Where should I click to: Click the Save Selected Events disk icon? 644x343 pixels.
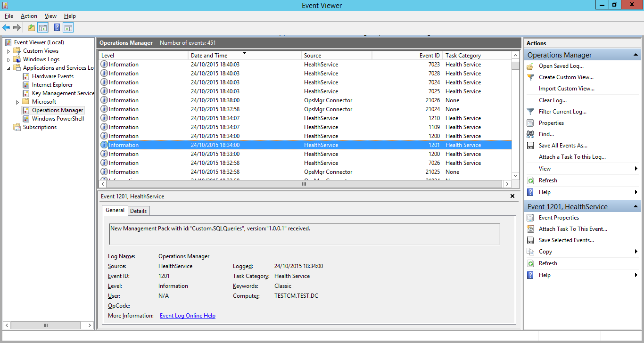(x=530, y=240)
